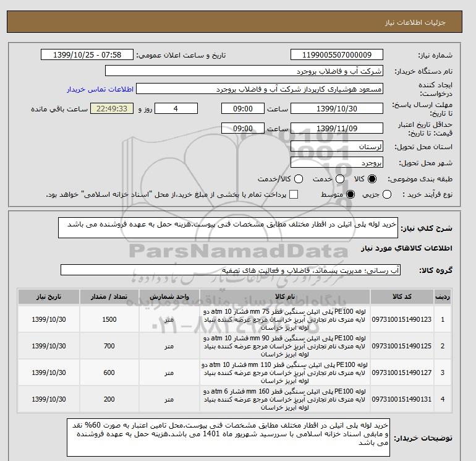Click the تعداد / مقدار column header
Image resolution: width=476 pixels, height=461 pixels.
pyautogui.click(x=109, y=296)
